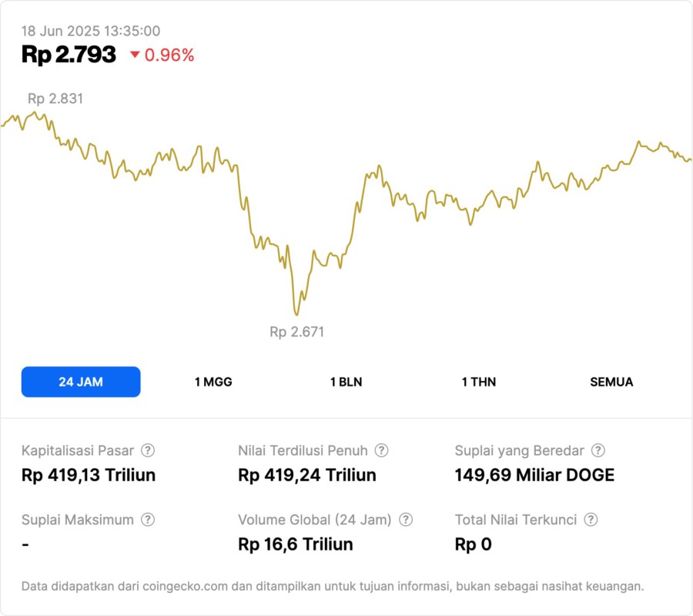Switch the chart to 1 MGG
The height and width of the screenshot is (616, 693).
click(213, 382)
